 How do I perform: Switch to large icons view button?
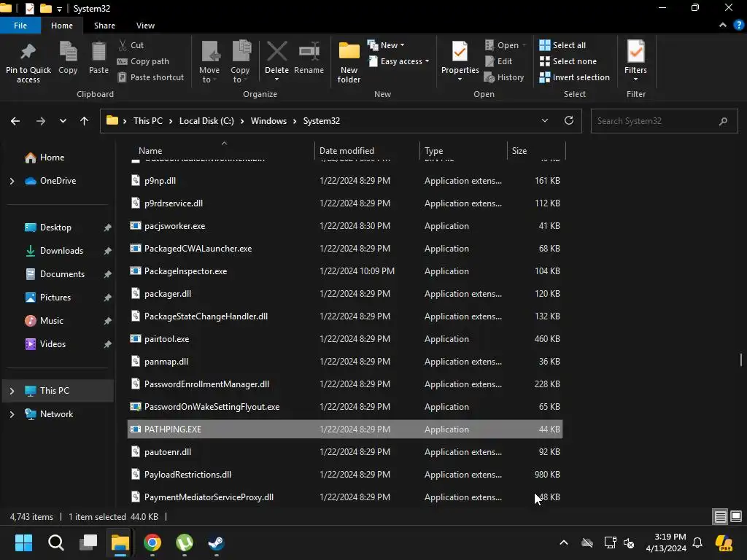pyautogui.click(x=736, y=516)
